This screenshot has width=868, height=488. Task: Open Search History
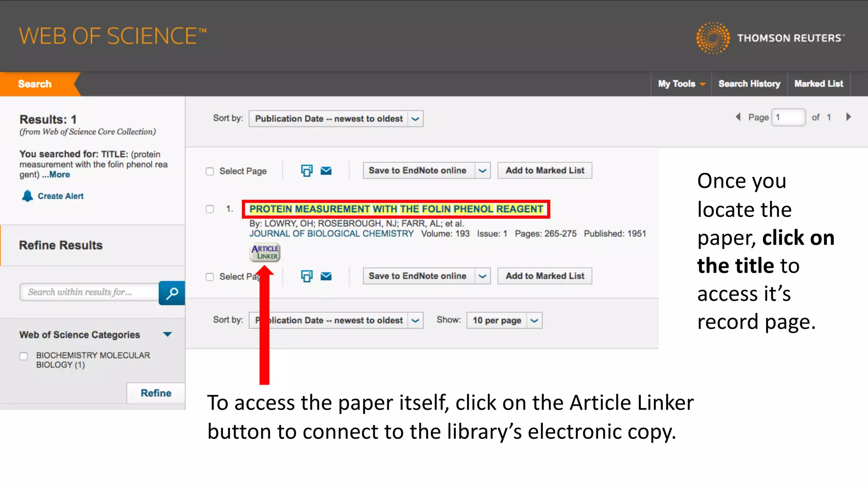point(749,84)
